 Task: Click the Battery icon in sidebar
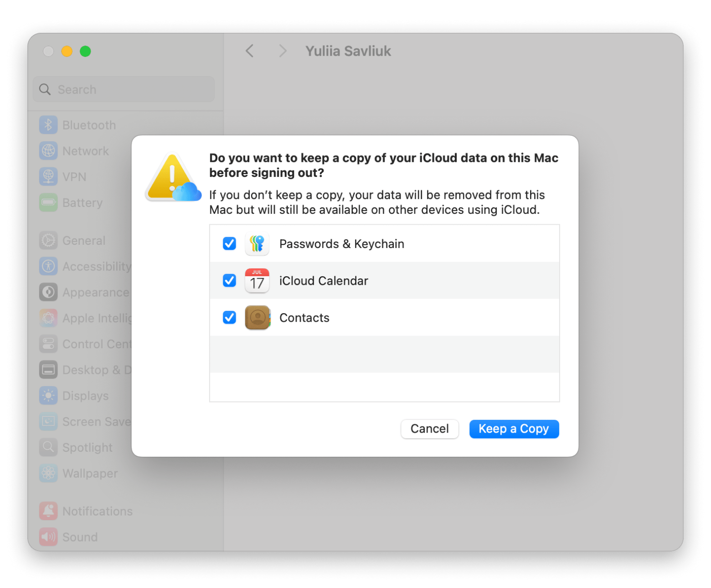[48, 202]
